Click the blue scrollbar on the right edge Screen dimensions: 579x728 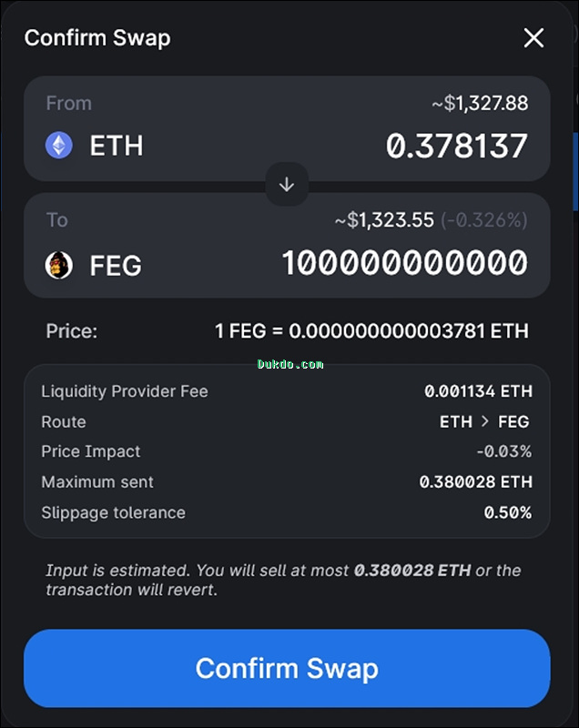click(x=574, y=159)
